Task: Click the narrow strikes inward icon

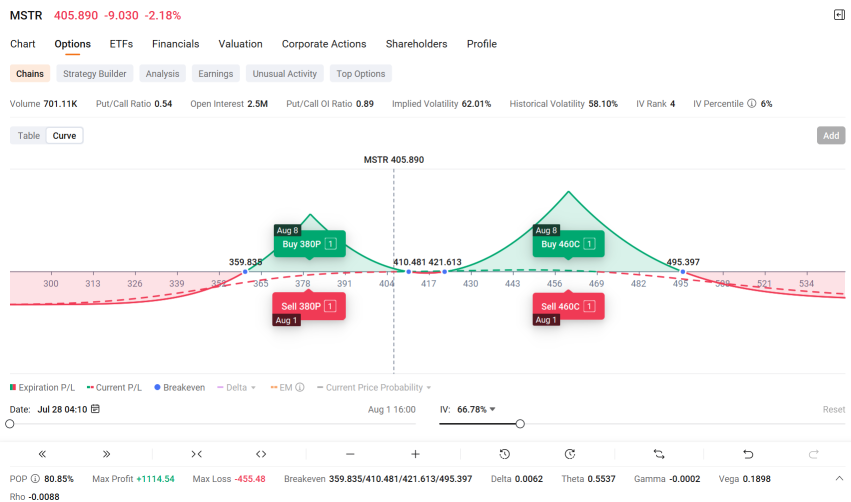Action: click(196, 454)
